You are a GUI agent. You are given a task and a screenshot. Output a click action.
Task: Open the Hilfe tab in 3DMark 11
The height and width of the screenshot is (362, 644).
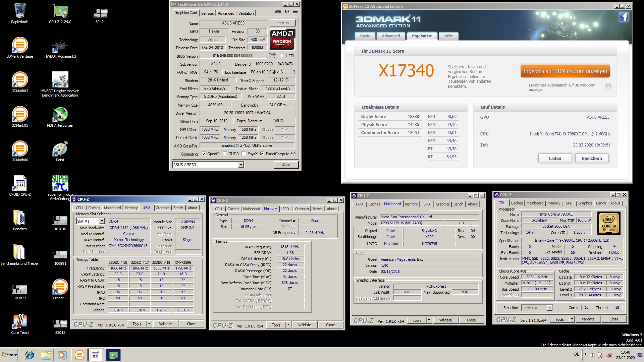[x=448, y=36]
